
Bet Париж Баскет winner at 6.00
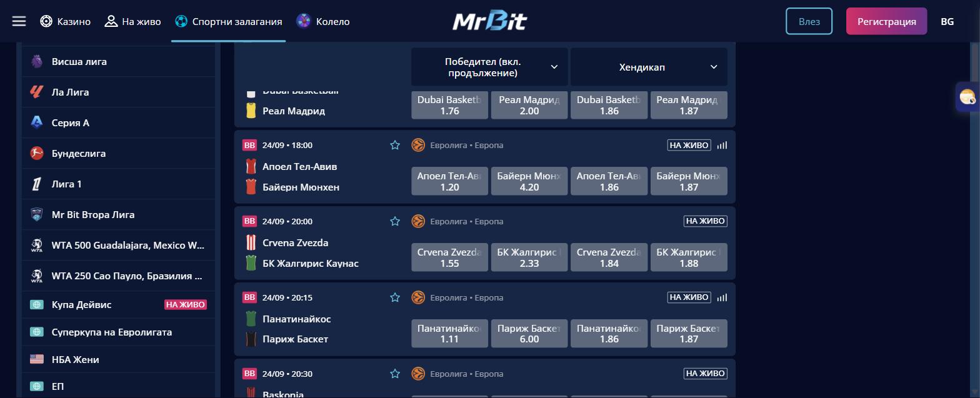point(529,334)
